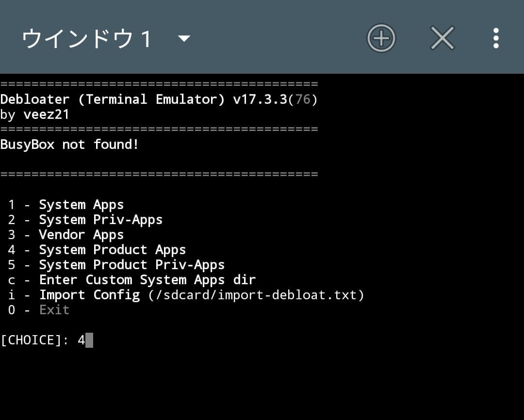524x420 pixels.
Task: Tap the "BusyBox not found!" message
Action: 69,145
